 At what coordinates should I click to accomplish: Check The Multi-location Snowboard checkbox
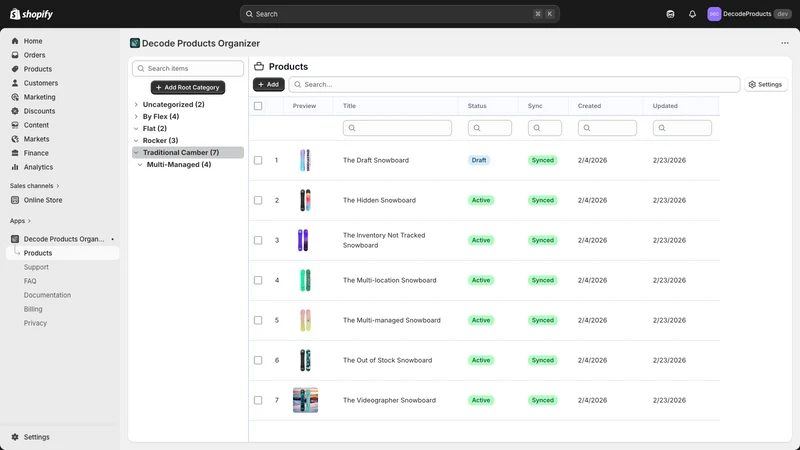click(258, 280)
